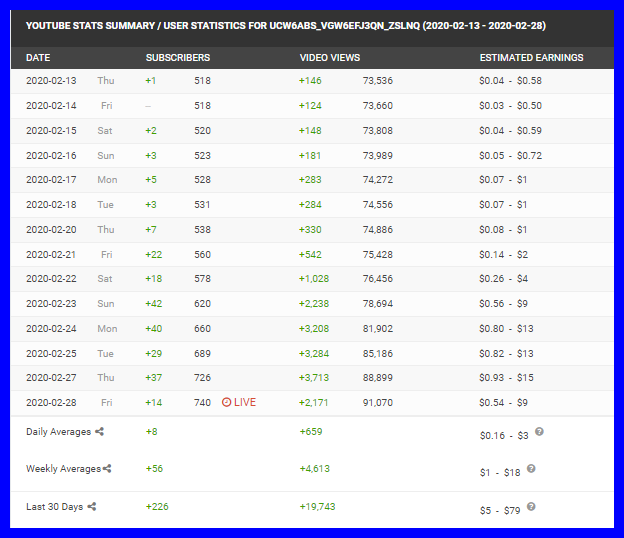Click subscriber gain +22 on 2020-02-21
This screenshot has width=624, height=538.
coord(154,255)
